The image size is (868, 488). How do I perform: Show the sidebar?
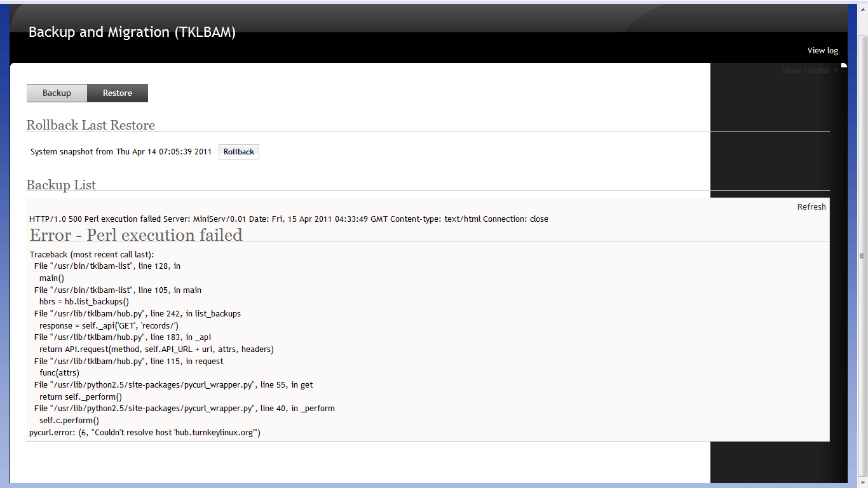coord(810,71)
